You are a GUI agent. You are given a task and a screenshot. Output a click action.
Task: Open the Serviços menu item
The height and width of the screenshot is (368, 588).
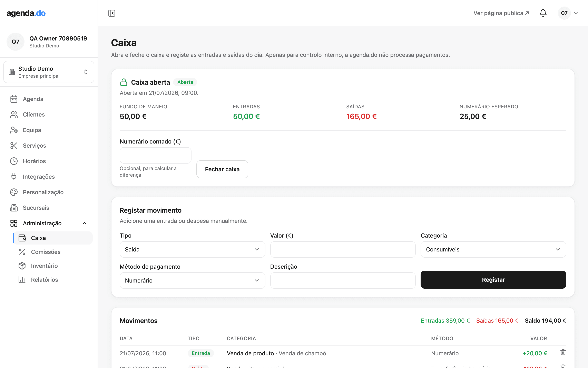point(35,146)
